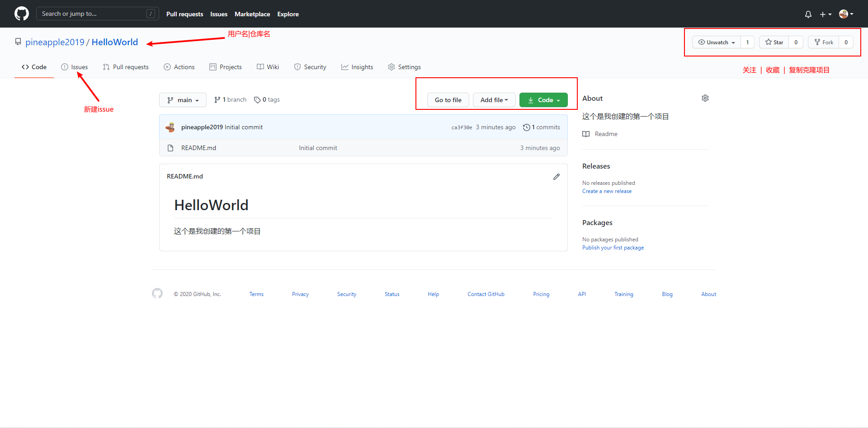Image resolution: width=868 pixels, height=428 pixels.
Task: Open the footer Security link
Action: (x=347, y=294)
